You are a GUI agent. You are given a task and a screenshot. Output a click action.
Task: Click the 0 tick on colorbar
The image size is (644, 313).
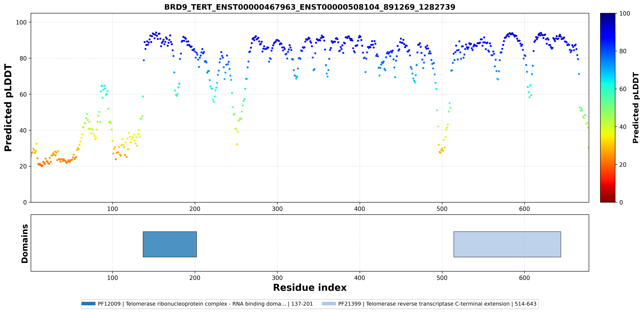coord(621,202)
